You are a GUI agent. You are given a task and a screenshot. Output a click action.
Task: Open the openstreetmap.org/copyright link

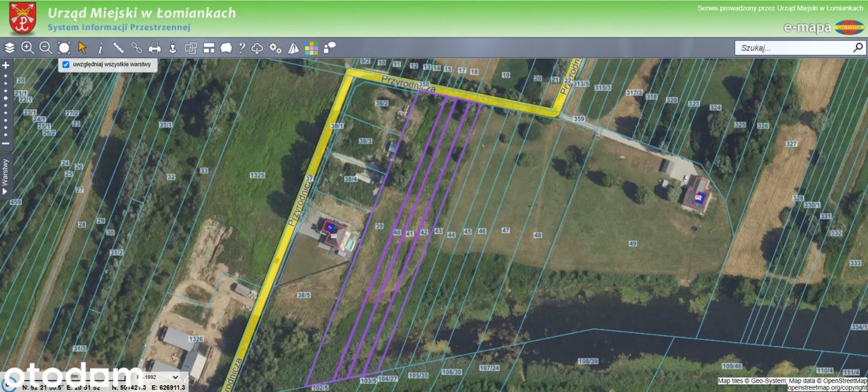[827, 388]
